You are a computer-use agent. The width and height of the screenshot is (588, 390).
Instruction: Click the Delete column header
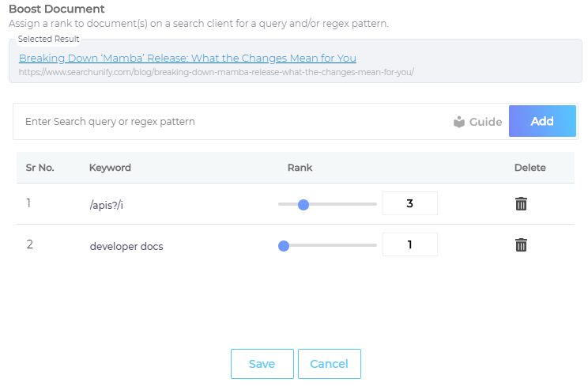(530, 168)
